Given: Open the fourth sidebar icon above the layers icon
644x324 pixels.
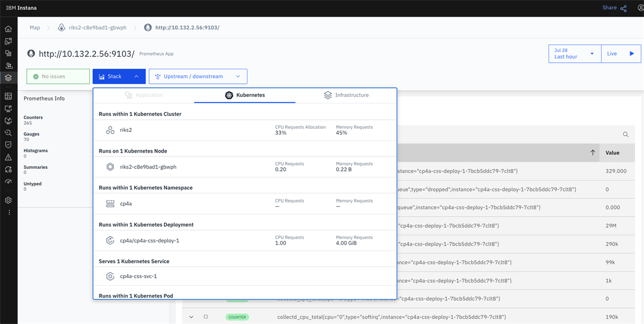Looking at the screenshot, I should [8, 66].
